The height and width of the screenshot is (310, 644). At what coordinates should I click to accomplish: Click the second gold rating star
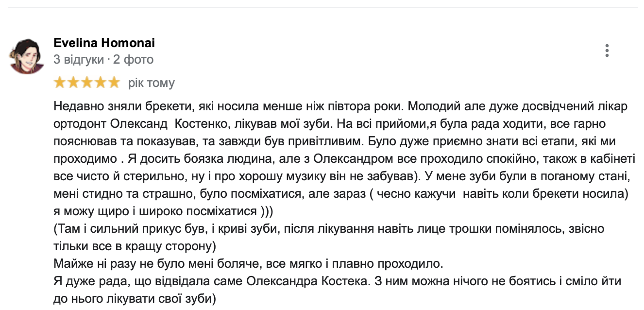(73, 83)
